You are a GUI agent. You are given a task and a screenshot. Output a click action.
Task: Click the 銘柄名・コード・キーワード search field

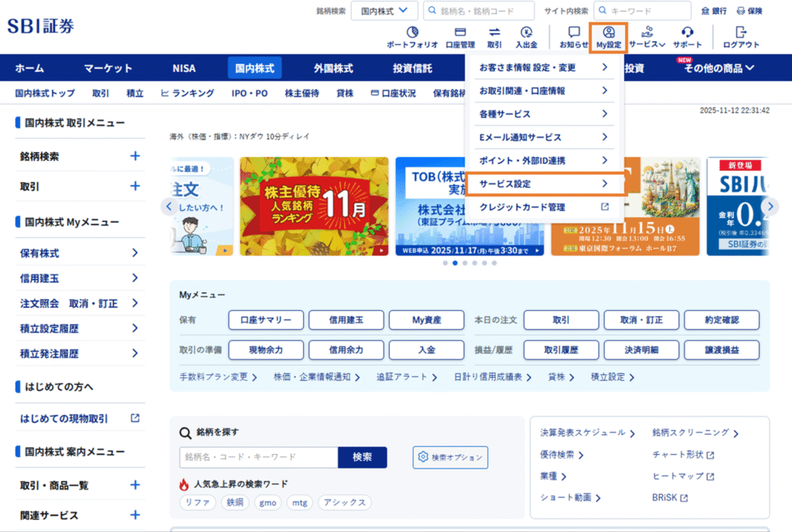click(x=258, y=457)
